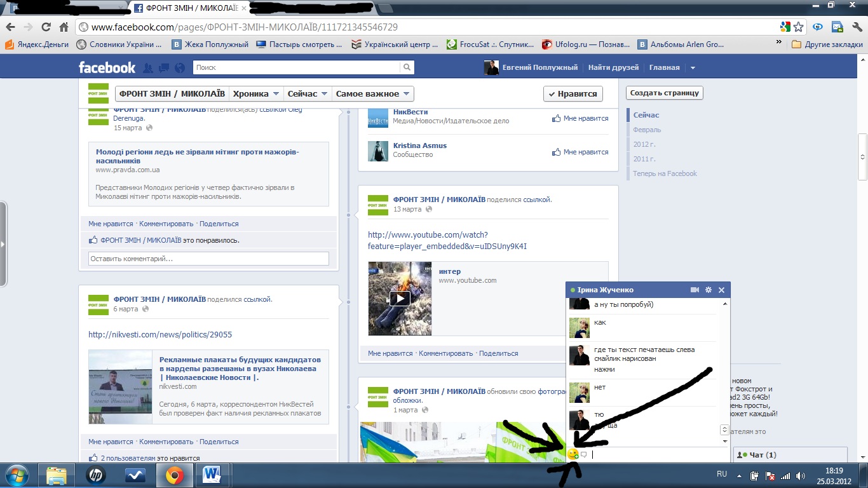868x488 pixels.
Task: Like the 13 марта post
Action: [x=390, y=353]
